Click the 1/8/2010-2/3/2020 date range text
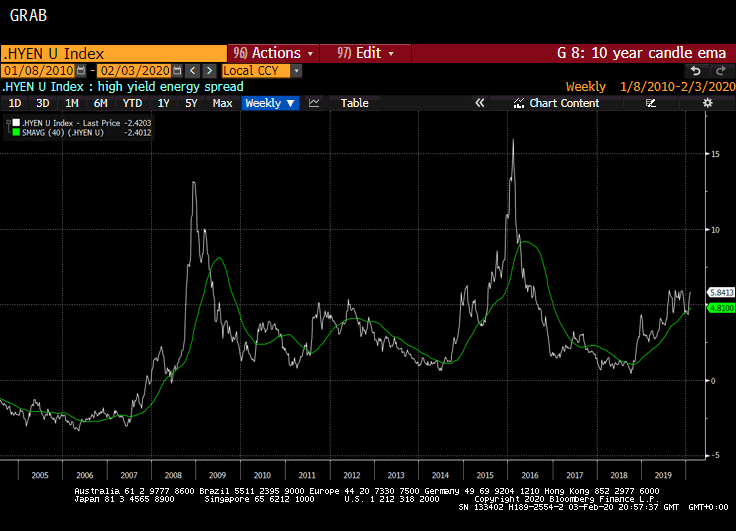 point(677,87)
